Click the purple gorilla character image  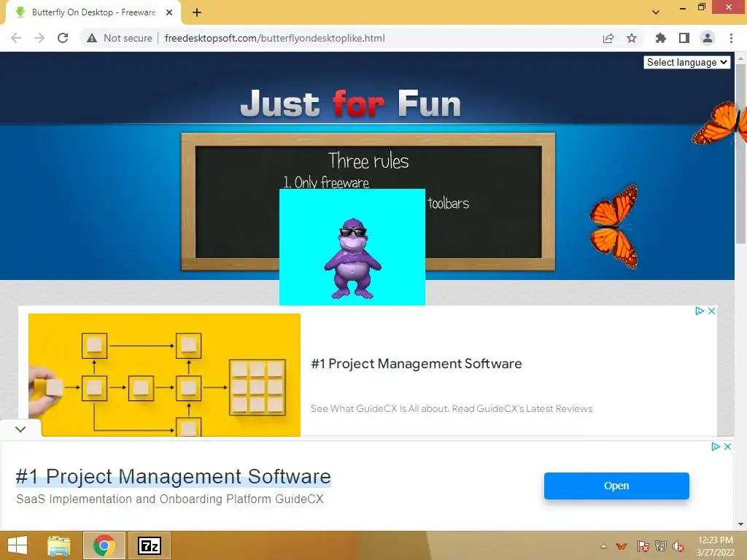pyautogui.click(x=352, y=259)
